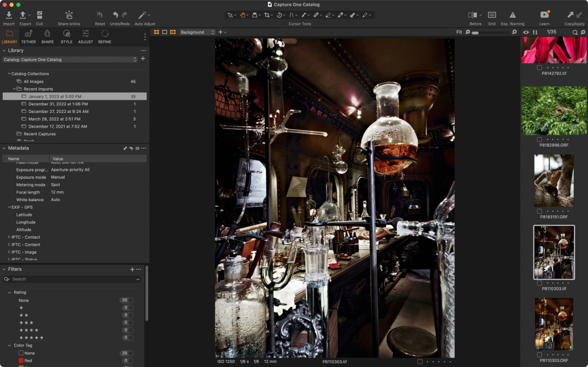
Task: Tick the checkbox under P8183151.ORF thumbnail
Action: point(540,211)
